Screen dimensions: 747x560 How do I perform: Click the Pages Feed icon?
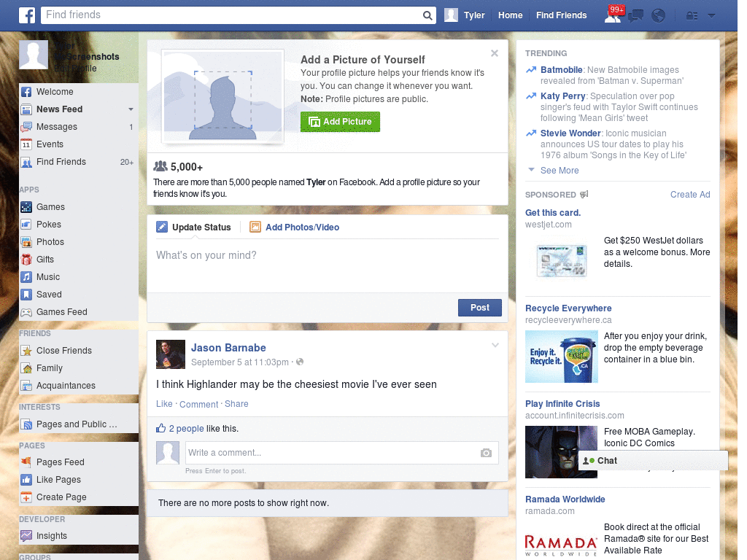tap(26, 462)
